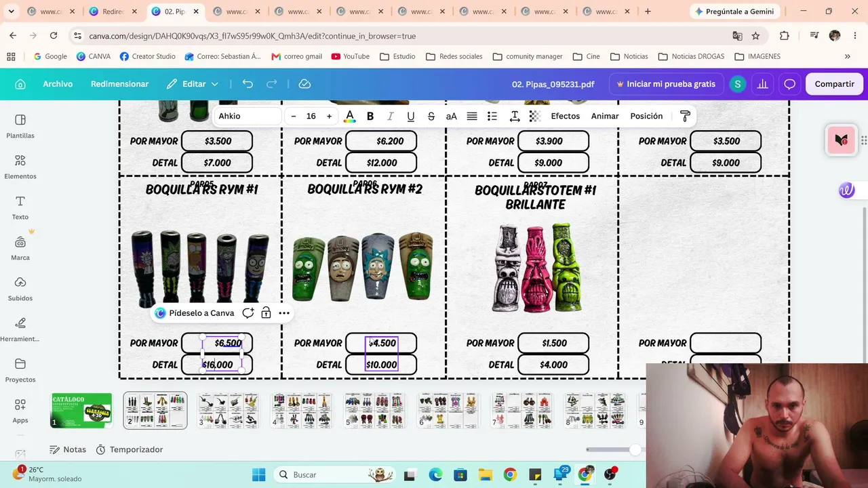Switch to the Redirec browser tab
868x488 pixels.
(113, 12)
